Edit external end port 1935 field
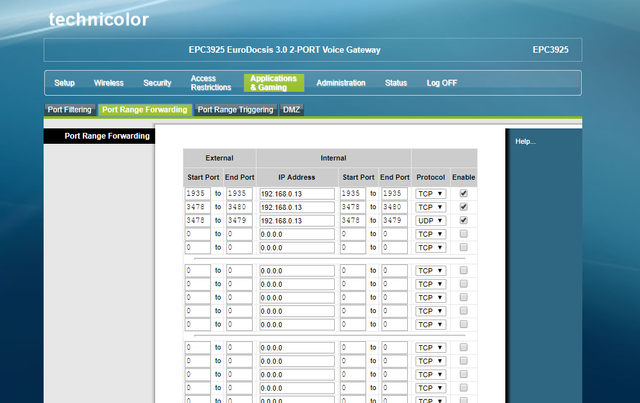Screen dimensions: 640x403 coord(240,194)
